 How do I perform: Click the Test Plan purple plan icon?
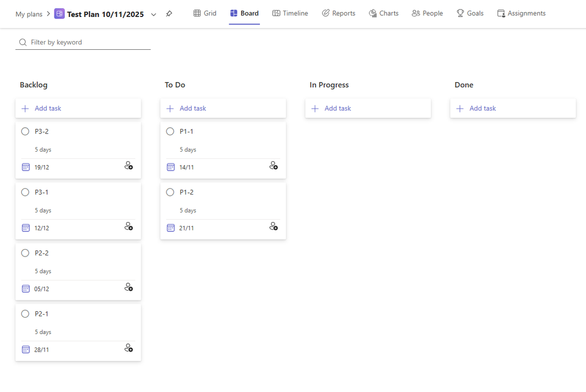59,13
